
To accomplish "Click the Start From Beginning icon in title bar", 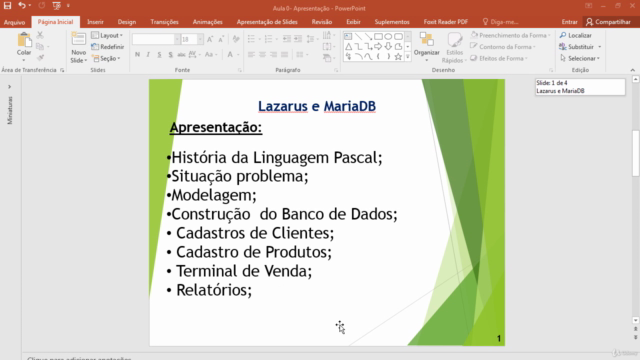I will [x=56, y=5].
